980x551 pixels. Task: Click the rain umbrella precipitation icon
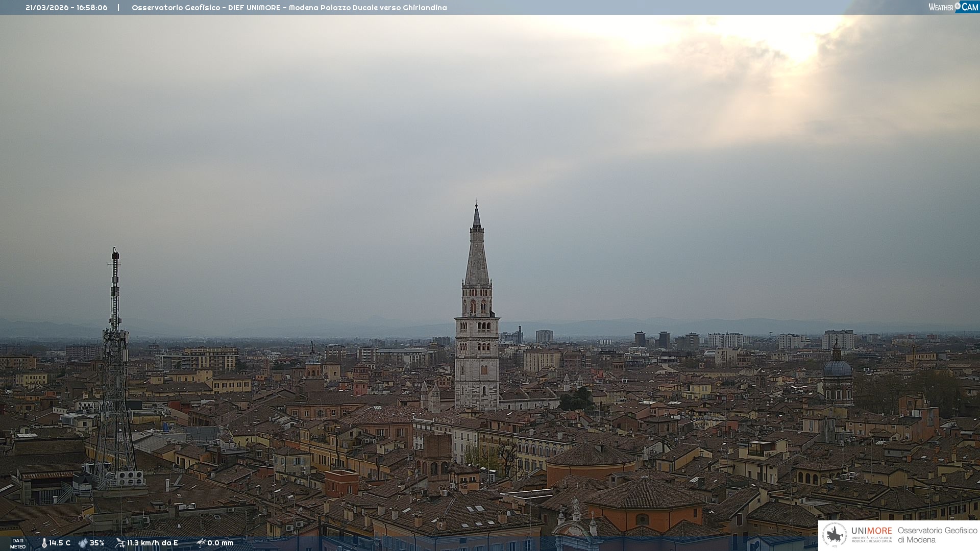point(201,543)
